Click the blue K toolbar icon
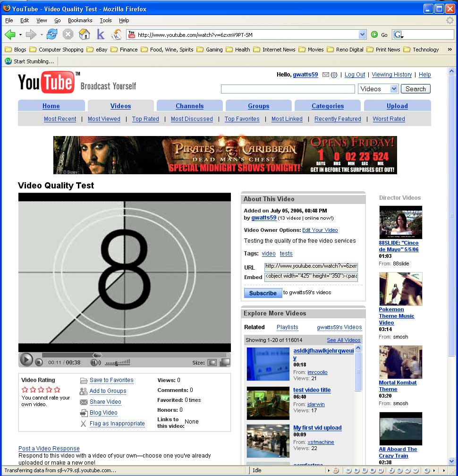This screenshot has height=476, width=458. (x=101, y=34)
